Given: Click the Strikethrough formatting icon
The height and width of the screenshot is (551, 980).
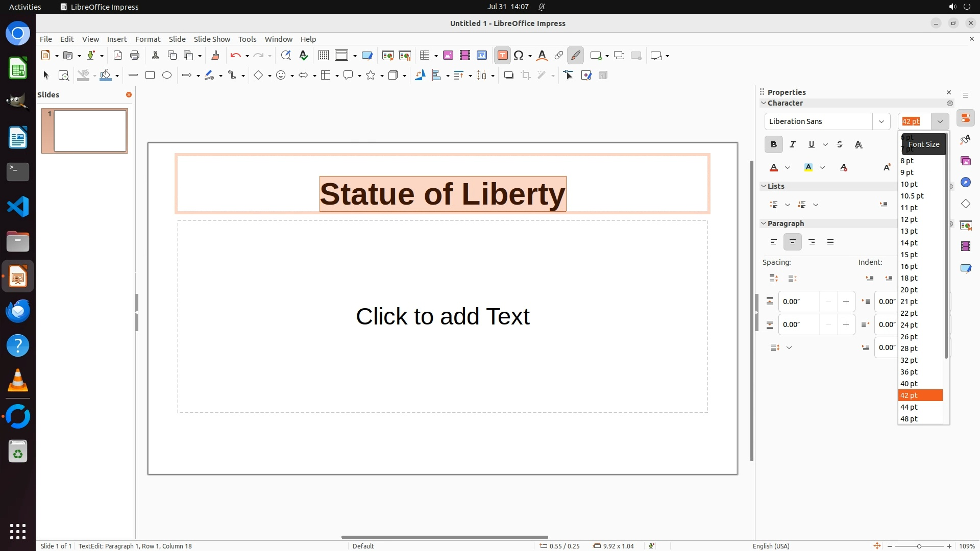Looking at the screenshot, I should [x=840, y=145].
